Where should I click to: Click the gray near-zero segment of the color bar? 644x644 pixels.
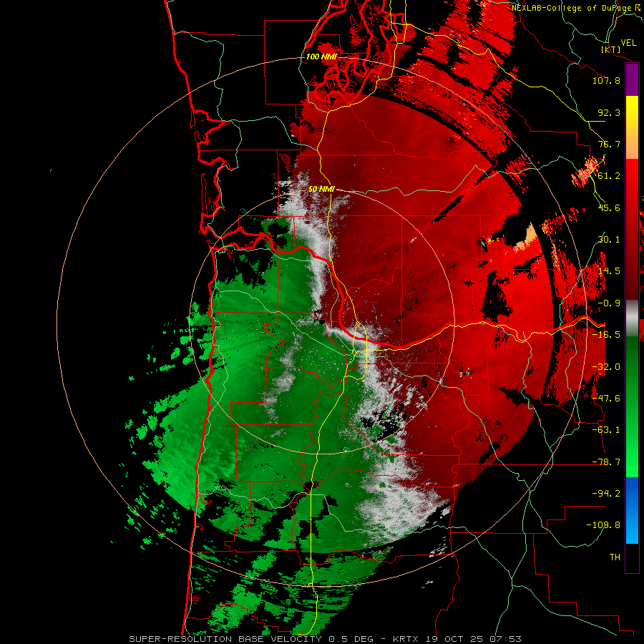tap(632, 318)
